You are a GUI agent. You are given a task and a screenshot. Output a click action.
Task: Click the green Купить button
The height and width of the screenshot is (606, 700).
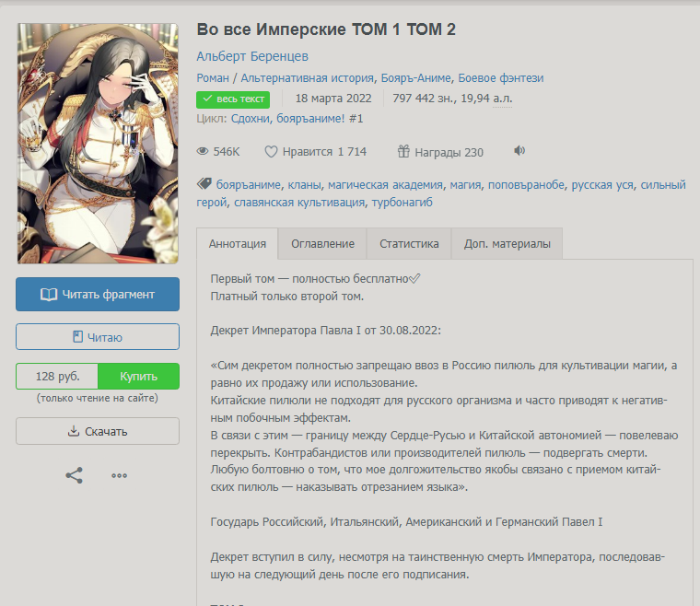coord(138,376)
